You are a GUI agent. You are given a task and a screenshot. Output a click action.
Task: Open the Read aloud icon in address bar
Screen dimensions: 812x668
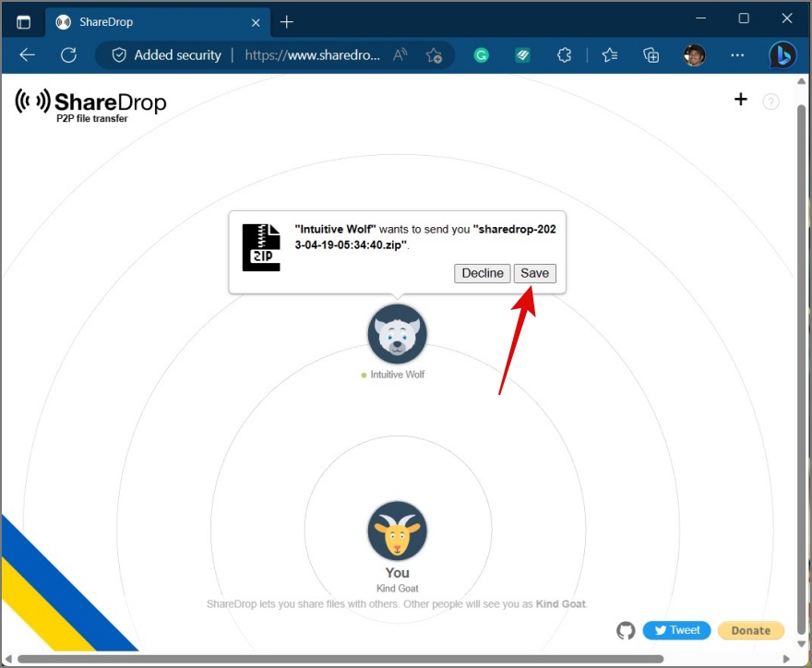pos(400,54)
